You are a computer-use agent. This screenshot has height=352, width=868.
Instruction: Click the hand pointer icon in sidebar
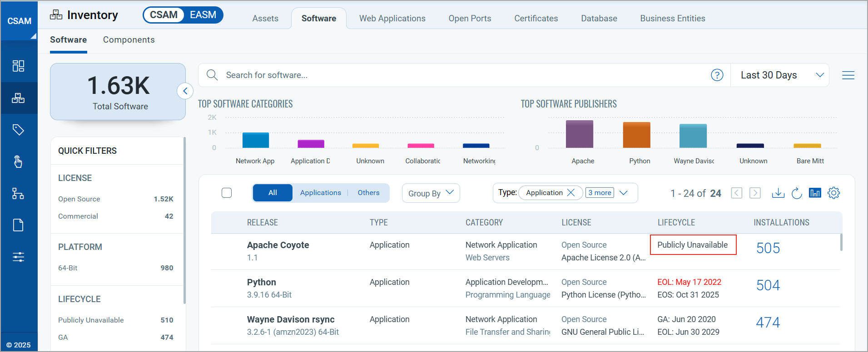click(x=18, y=161)
